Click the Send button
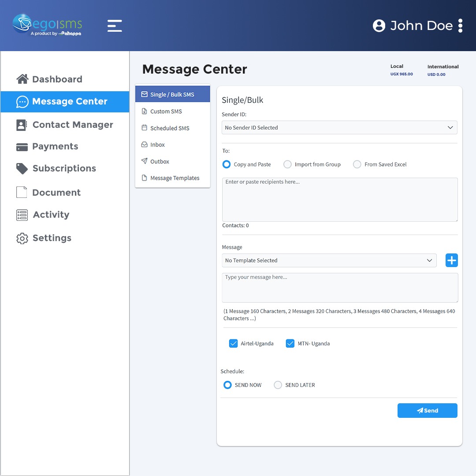This screenshot has width=476, height=476. 427,410
